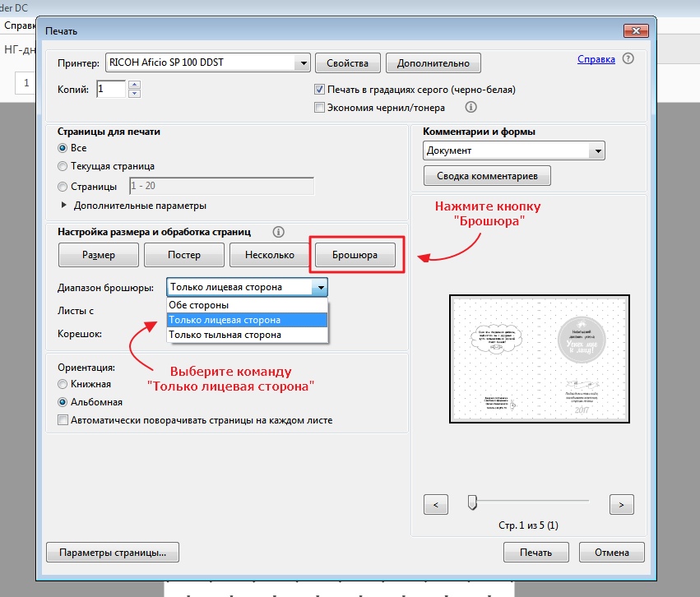Image resolution: width=700 pixels, height=597 pixels.
Task: Click the page number box in Reader window
Action: 25,82
